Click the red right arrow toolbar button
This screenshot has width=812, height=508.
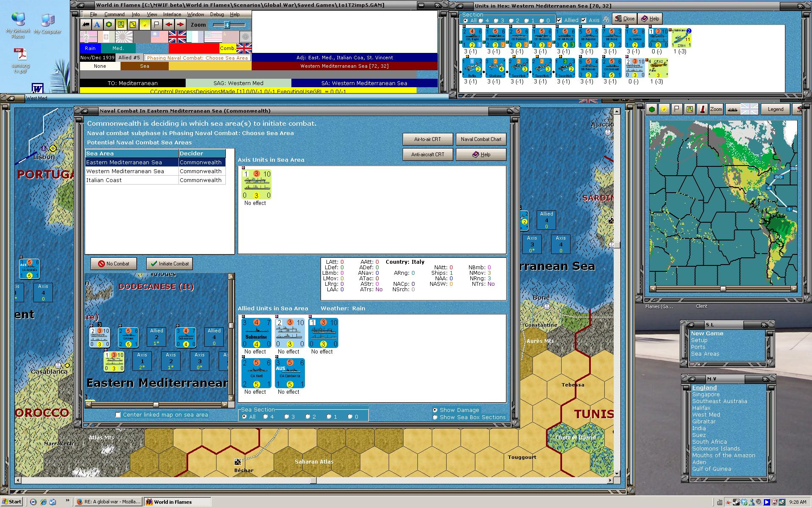180,25
